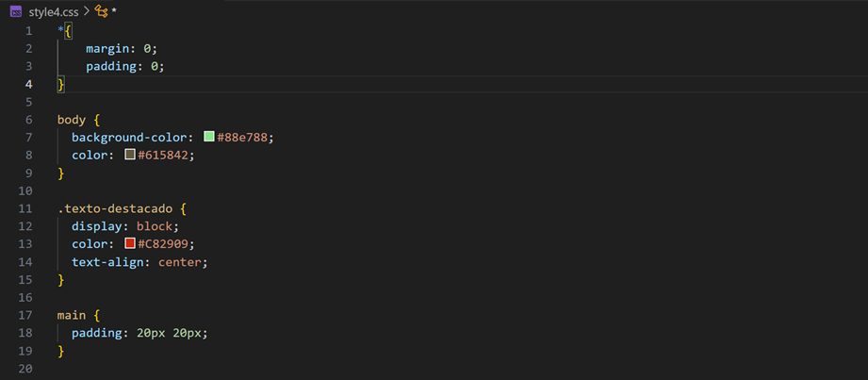Click the background-color property name
Image resolution: width=868 pixels, height=380 pixels.
click(129, 137)
